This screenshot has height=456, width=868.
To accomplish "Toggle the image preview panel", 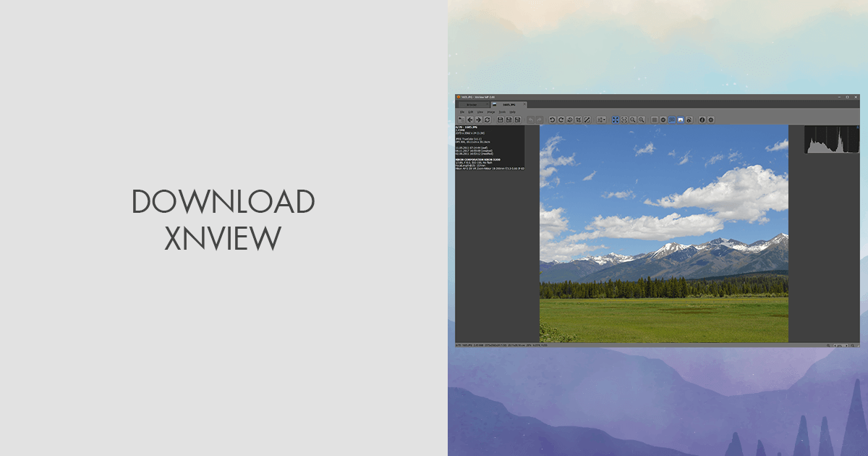I will click(x=680, y=119).
